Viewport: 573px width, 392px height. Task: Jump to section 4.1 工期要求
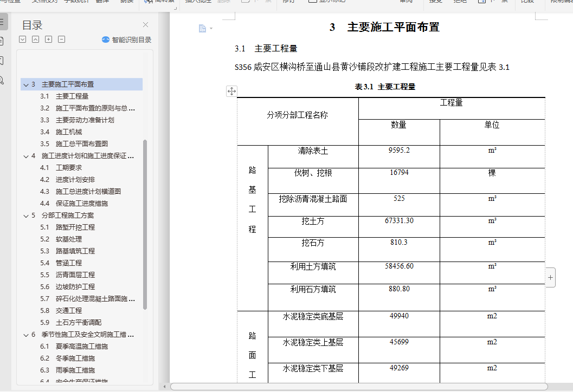coord(61,167)
